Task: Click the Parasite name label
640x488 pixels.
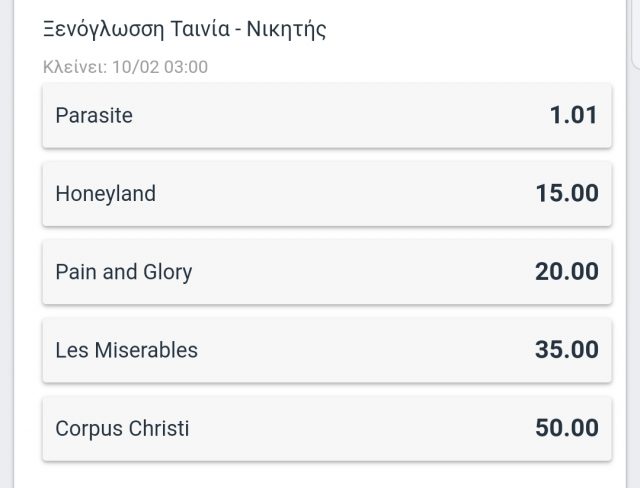Action: point(94,115)
